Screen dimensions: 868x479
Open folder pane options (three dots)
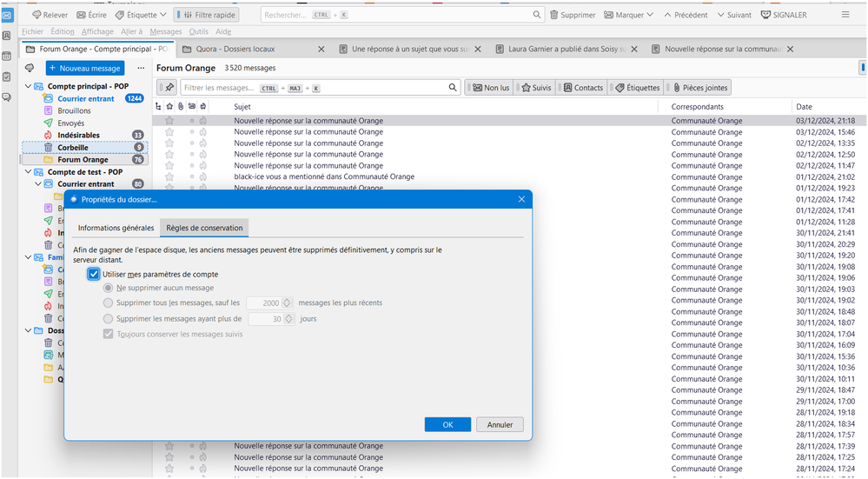141,68
